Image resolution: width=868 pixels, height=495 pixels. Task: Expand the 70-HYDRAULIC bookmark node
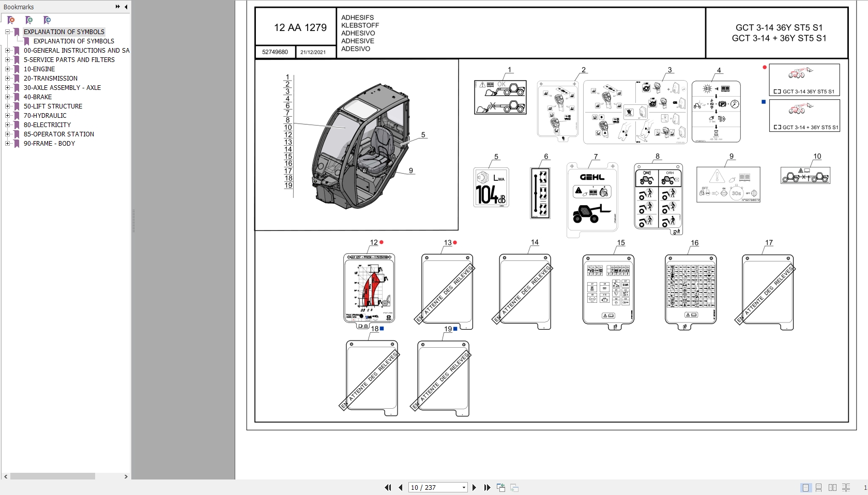(8, 115)
